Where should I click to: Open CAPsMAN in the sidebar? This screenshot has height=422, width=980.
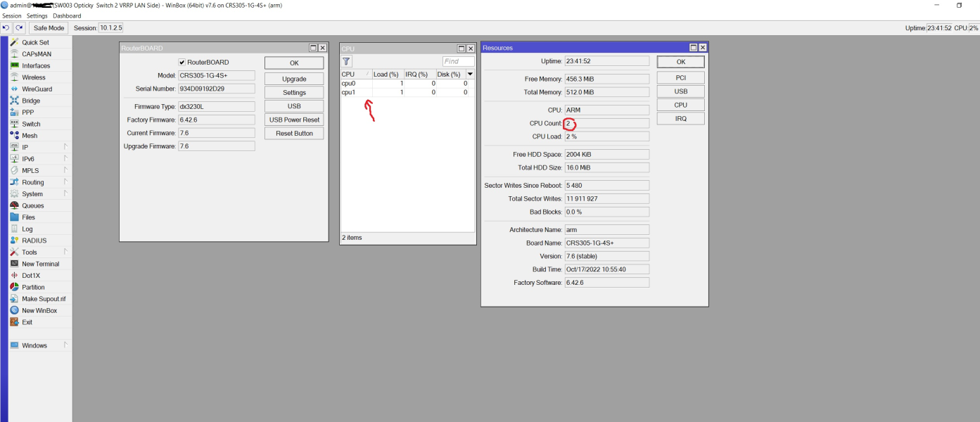pyautogui.click(x=36, y=54)
